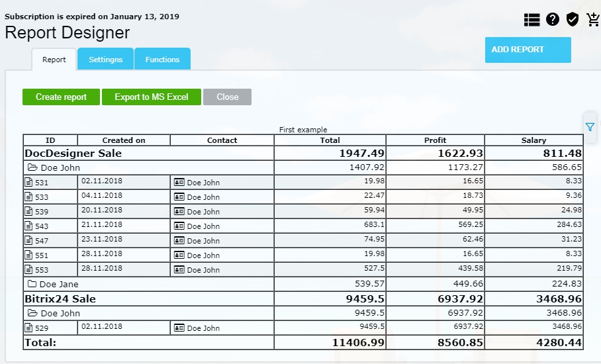This screenshot has width=601, height=364.
Task: Open the filter funnel icon
Action: pos(590,127)
